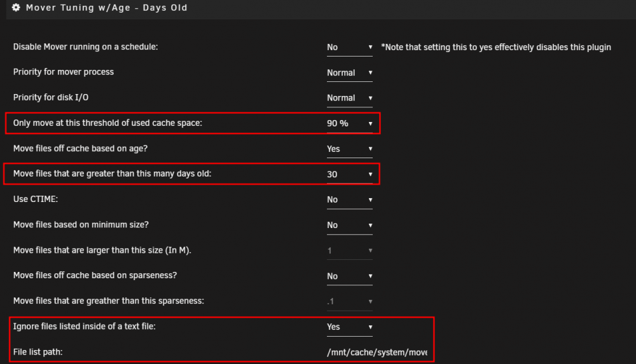Click the 'Priority for disk I/O' label
The height and width of the screenshot is (364, 636).
click(51, 97)
